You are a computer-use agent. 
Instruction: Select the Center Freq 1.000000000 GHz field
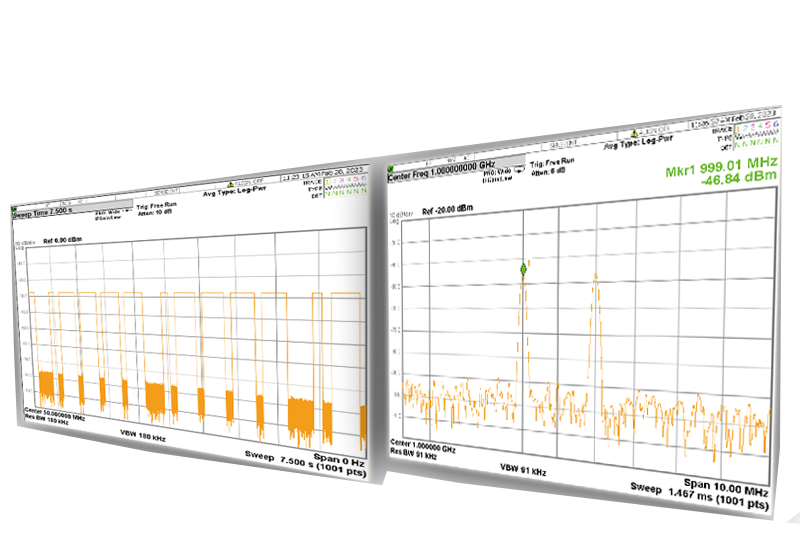(441, 163)
